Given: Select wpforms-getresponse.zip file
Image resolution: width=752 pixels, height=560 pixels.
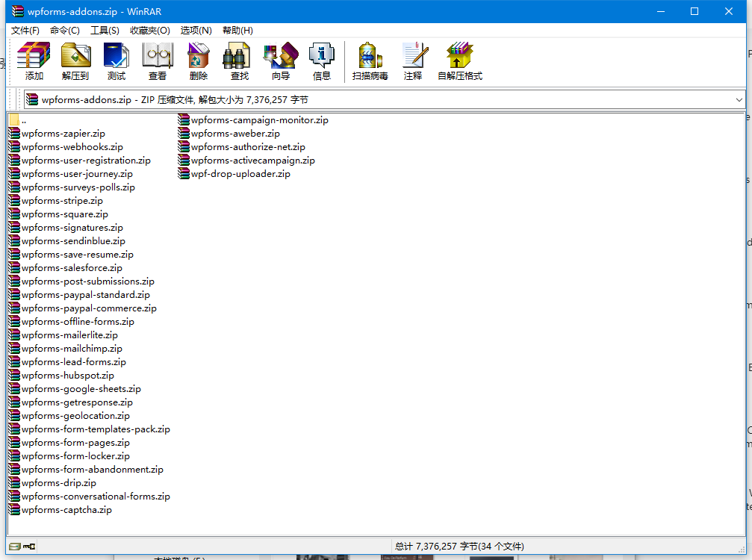Looking at the screenshot, I should point(71,402).
